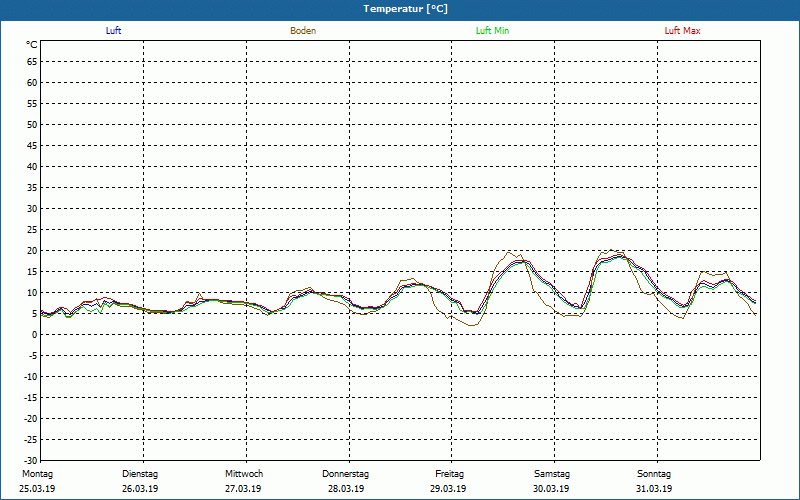The width and height of the screenshot is (800, 500).
Task: Select the 0 y-axis value
Action: click(x=35, y=335)
